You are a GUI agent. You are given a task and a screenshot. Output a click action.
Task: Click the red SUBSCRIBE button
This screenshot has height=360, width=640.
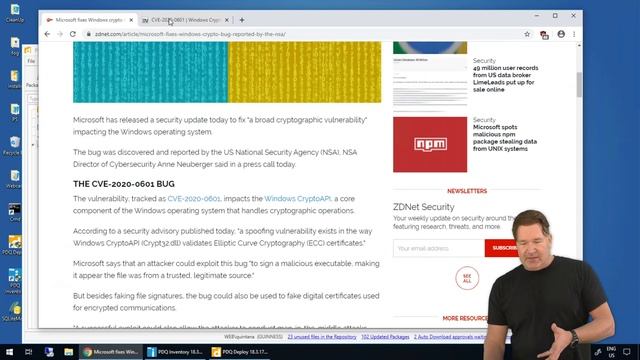click(504, 248)
